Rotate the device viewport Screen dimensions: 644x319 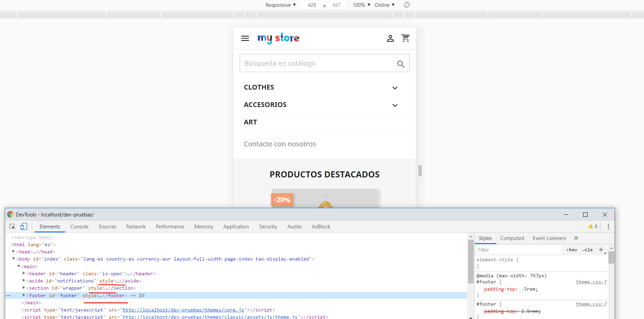pos(407,5)
